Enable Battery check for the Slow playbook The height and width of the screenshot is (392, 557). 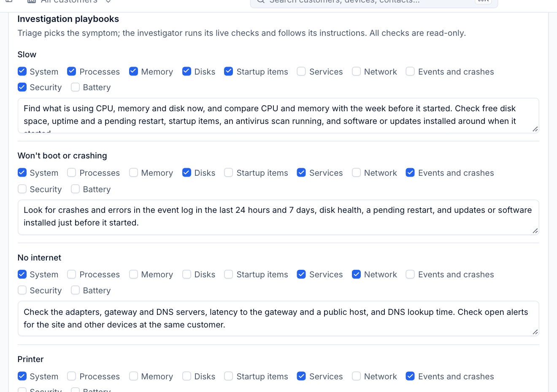(75, 87)
